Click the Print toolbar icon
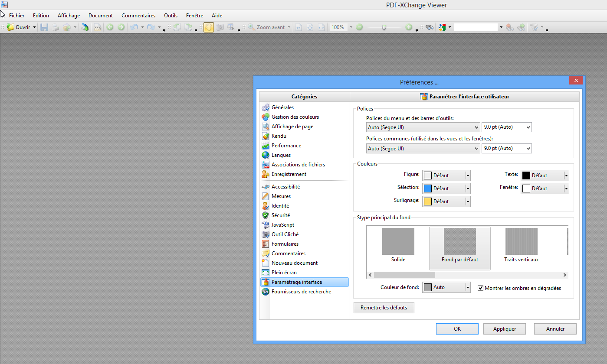The image size is (607, 364). tap(56, 27)
